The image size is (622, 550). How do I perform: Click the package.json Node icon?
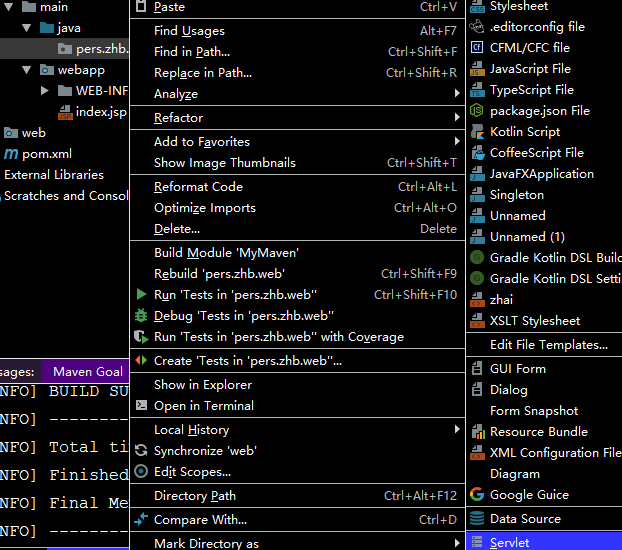(477, 111)
